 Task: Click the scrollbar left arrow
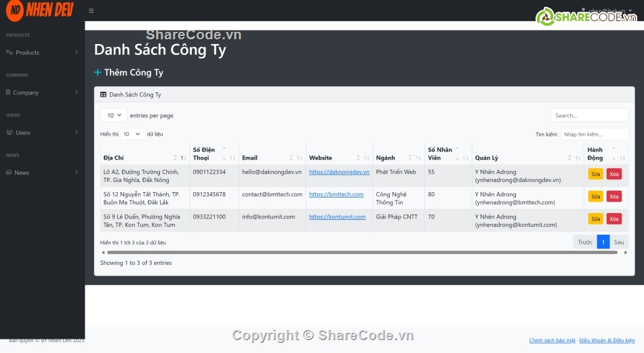103,253
